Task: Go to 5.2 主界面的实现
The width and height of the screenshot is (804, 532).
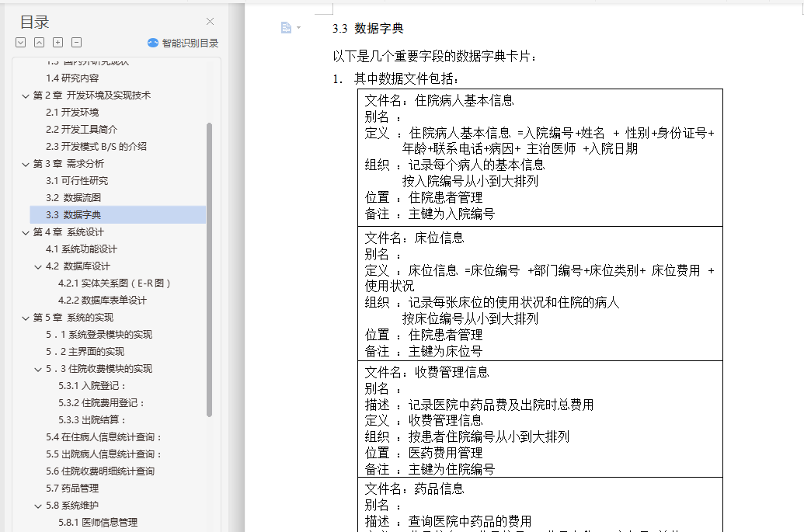Action: 85,352
